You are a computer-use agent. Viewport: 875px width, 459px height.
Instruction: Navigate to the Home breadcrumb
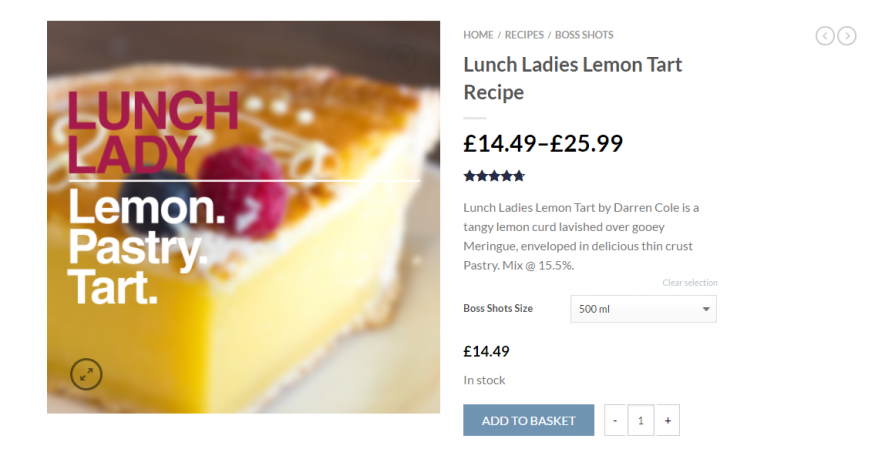coord(478,35)
